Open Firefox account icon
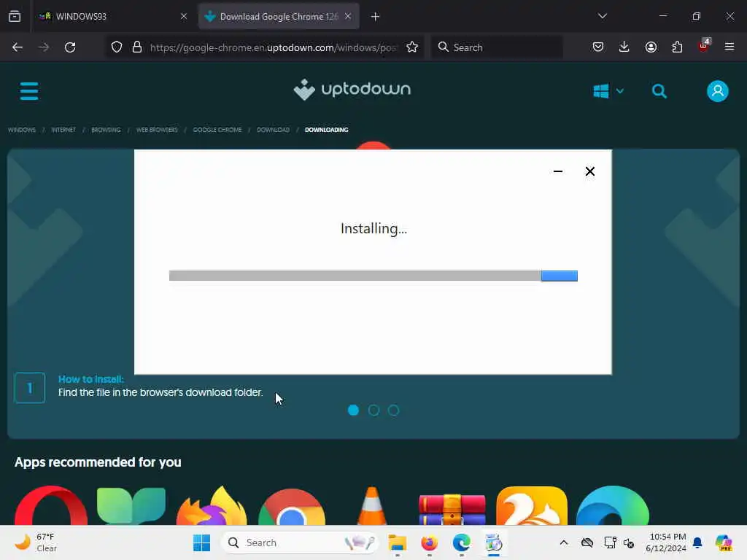The width and height of the screenshot is (747, 560). (x=651, y=47)
